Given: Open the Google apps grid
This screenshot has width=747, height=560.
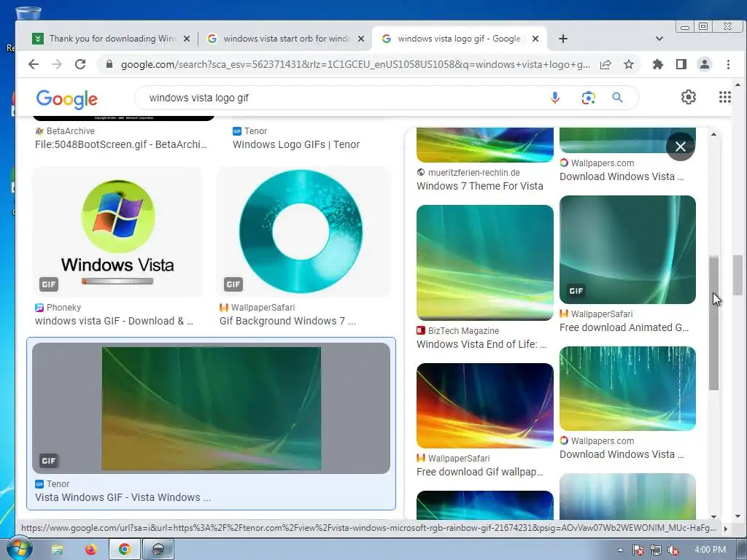Looking at the screenshot, I should [x=724, y=97].
